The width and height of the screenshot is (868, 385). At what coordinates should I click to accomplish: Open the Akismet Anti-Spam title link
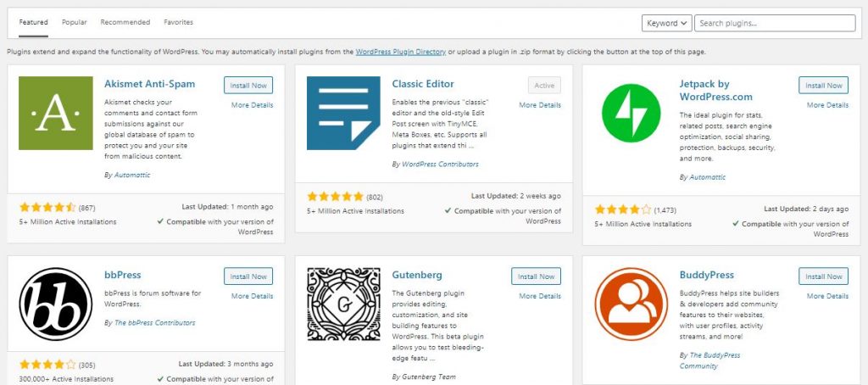pyautogui.click(x=149, y=84)
